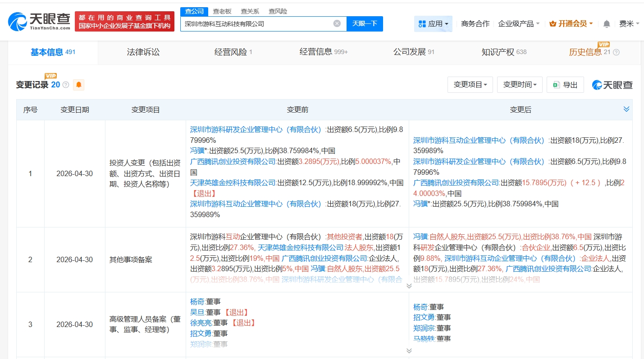Screen dimensions: 644x359
Task: Open the 历史信息 VIP tab
Action: pos(589,52)
